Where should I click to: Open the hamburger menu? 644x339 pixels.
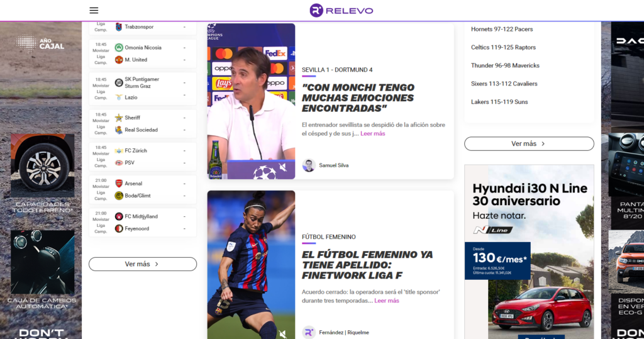pyautogui.click(x=94, y=10)
